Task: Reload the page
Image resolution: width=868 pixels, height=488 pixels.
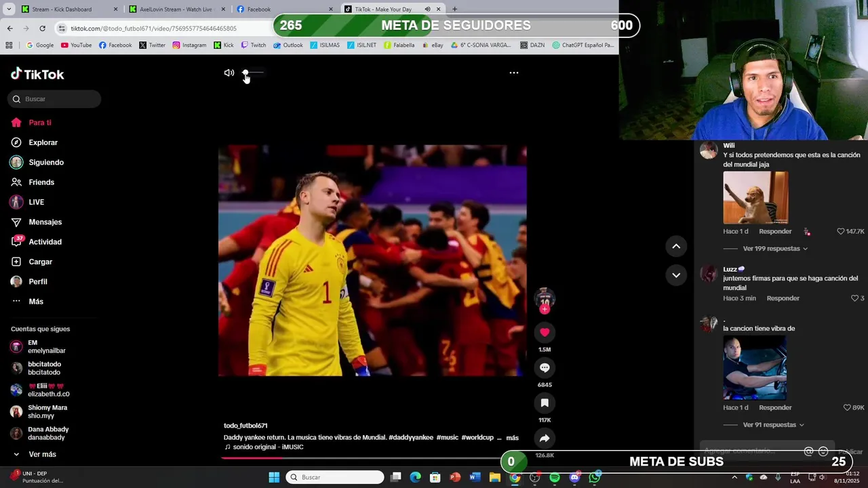Action: click(x=42, y=28)
